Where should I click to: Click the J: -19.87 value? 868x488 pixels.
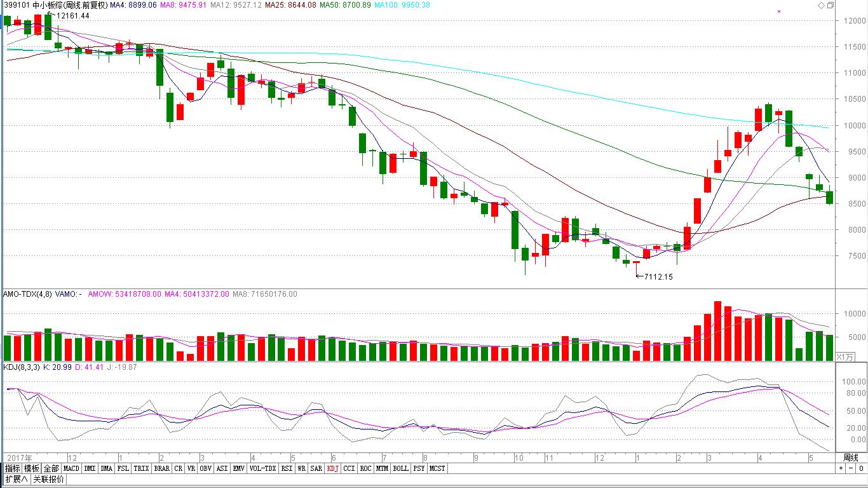123,367
